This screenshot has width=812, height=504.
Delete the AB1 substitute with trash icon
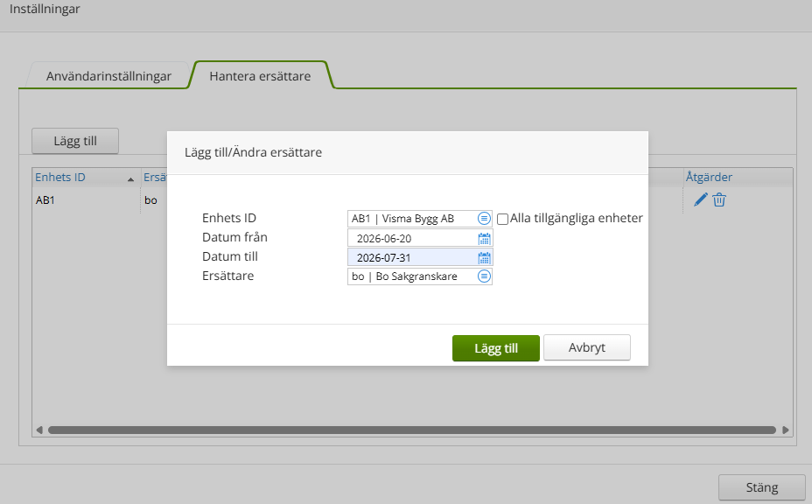(719, 199)
